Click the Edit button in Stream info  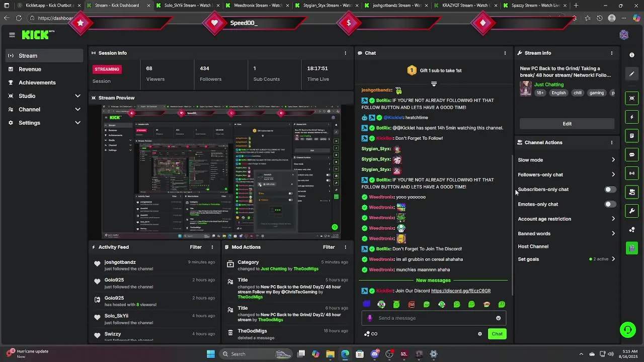click(x=567, y=124)
